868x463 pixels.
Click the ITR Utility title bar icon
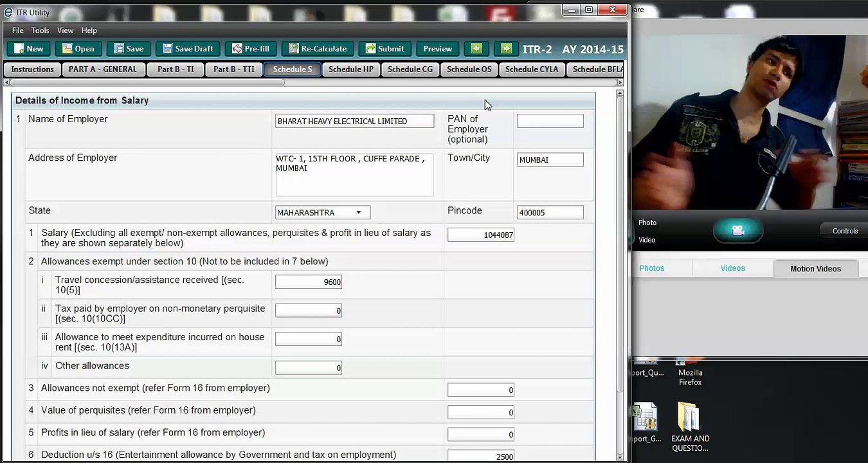[x=8, y=12]
